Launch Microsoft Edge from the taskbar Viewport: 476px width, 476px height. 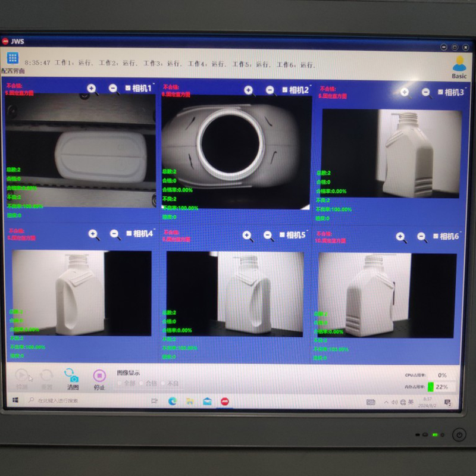click(x=173, y=401)
